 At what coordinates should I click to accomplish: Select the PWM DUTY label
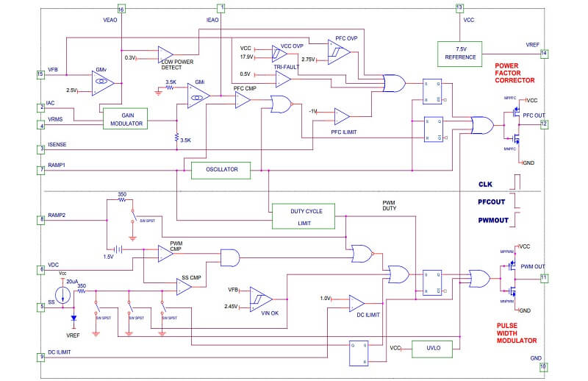click(x=390, y=205)
